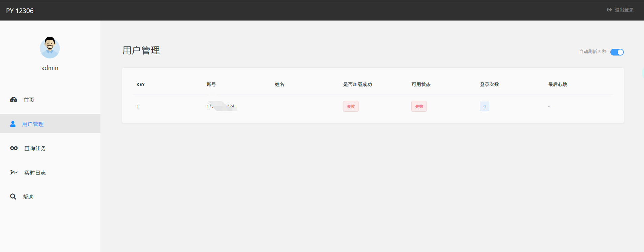Click the account number cell in row 1
Image resolution: width=644 pixels, height=252 pixels.
tap(221, 106)
